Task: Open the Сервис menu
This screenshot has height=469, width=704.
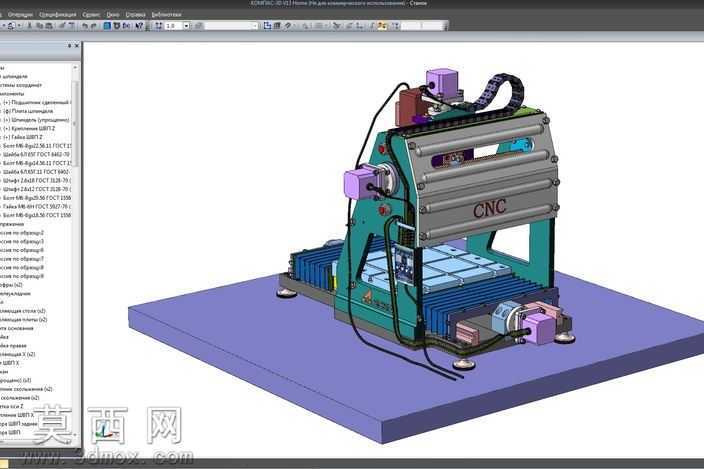Action: [x=91, y=14]
